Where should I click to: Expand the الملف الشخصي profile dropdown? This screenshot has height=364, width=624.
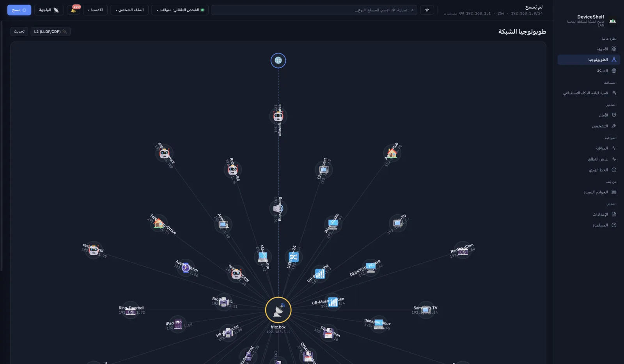[x=129, y=10]
